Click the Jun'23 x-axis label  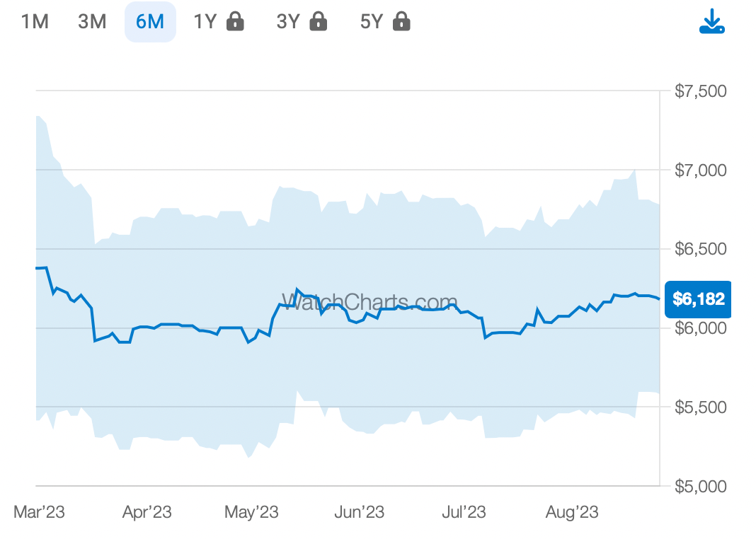tap(357, 512)
